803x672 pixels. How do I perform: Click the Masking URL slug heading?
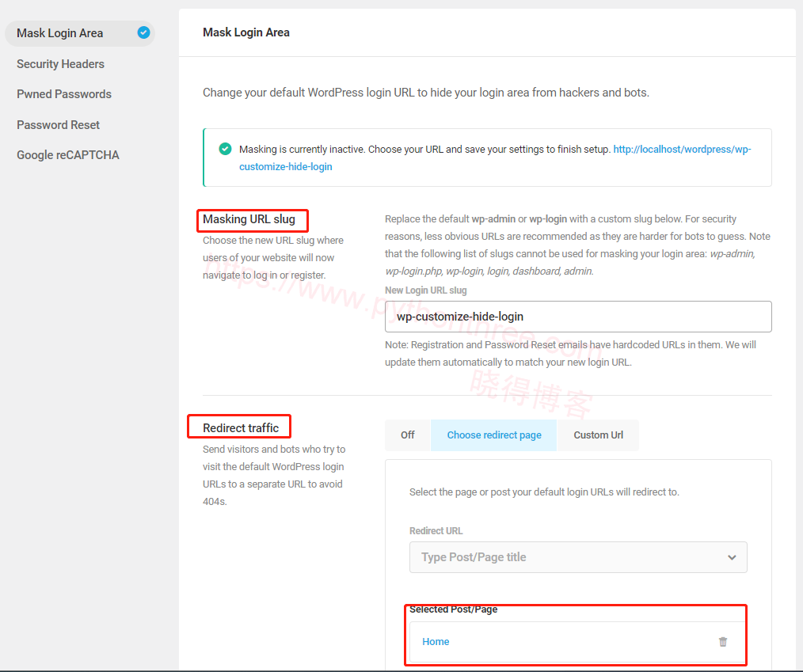(x=249, y=219)
